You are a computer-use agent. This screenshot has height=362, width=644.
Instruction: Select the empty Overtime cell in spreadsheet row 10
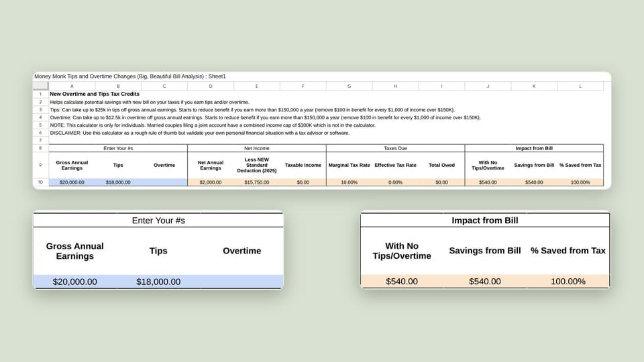point(164,182)
